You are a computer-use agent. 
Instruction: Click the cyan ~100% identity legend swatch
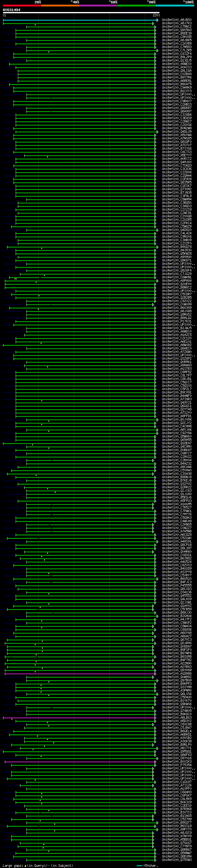(x=175, y=6)
